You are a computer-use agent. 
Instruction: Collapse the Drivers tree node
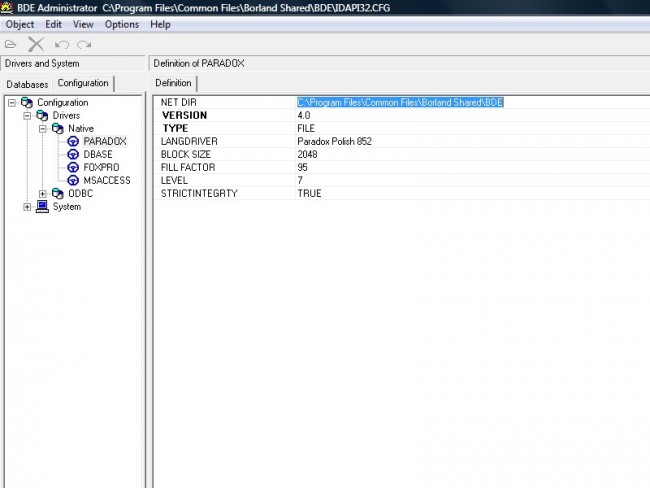coord(27,116)
